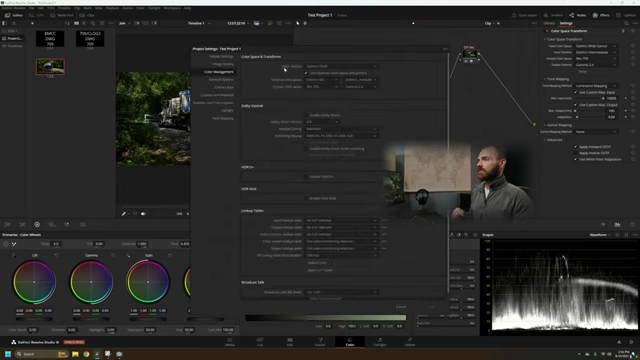Click the Windows Start button

pos(7,354)
